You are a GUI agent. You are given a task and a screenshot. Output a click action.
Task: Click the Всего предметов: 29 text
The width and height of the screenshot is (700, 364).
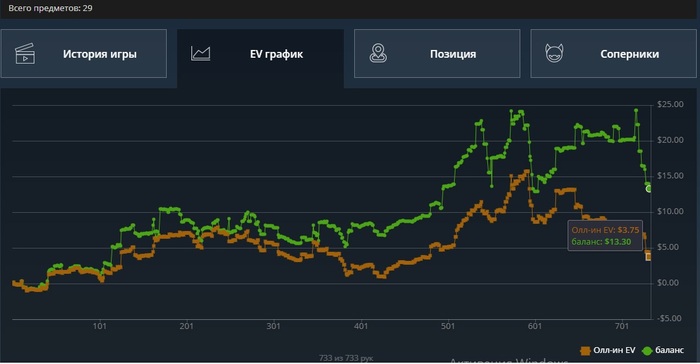[x=50, y=8]
